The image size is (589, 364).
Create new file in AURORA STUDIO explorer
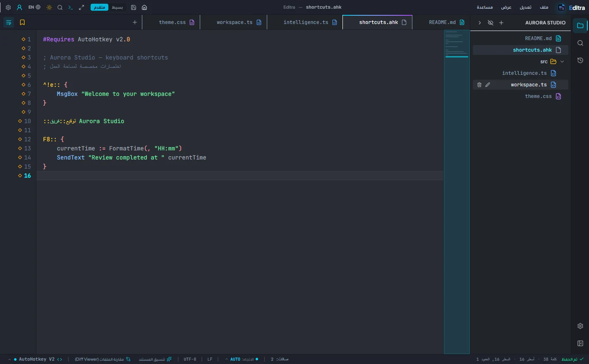(501, 23)
